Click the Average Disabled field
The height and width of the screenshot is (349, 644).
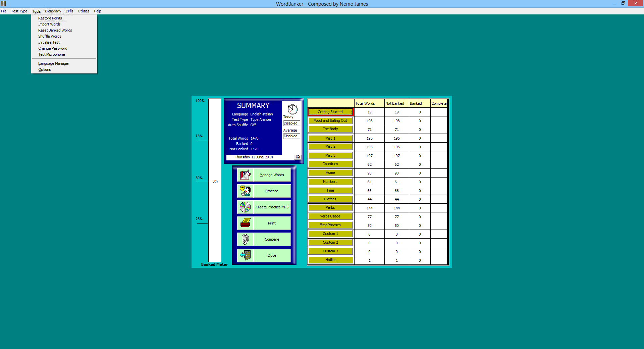[291, 136]
